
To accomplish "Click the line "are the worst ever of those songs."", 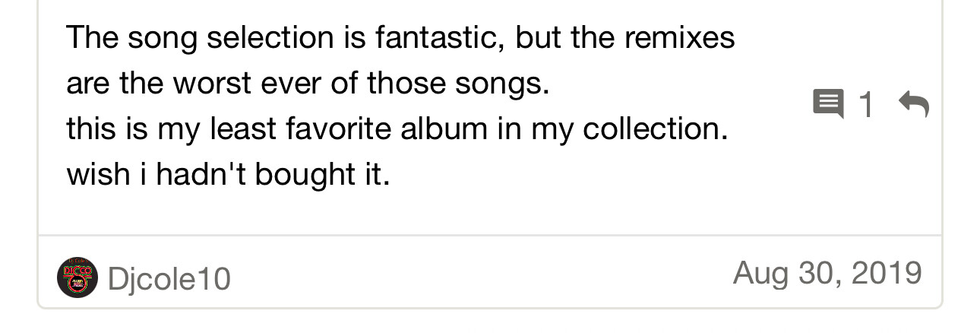I will pos(308,83).
